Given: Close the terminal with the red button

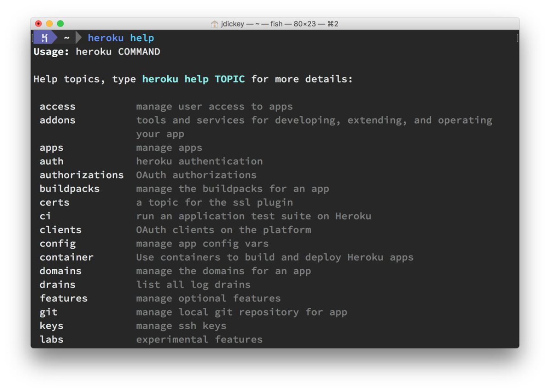Looking at the screenshot, I should tap(38, 24).
